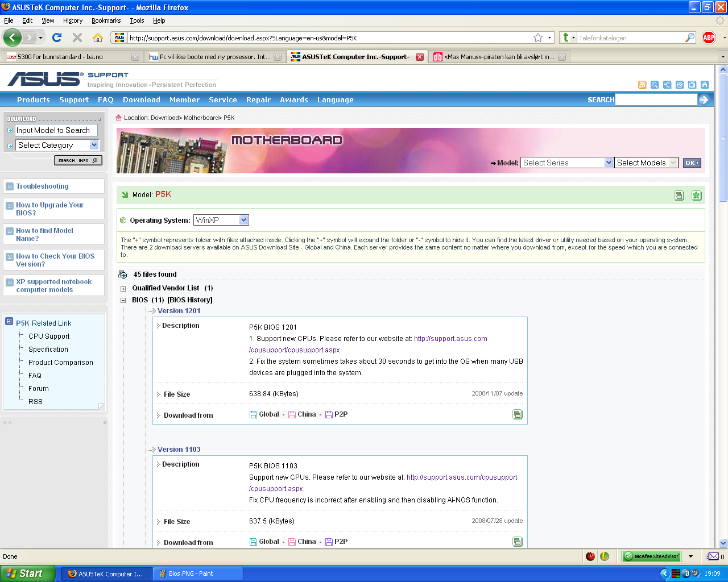728x582 pixels.
Task: Click the green save icon for Version 1103
Action: click(518, 542)
